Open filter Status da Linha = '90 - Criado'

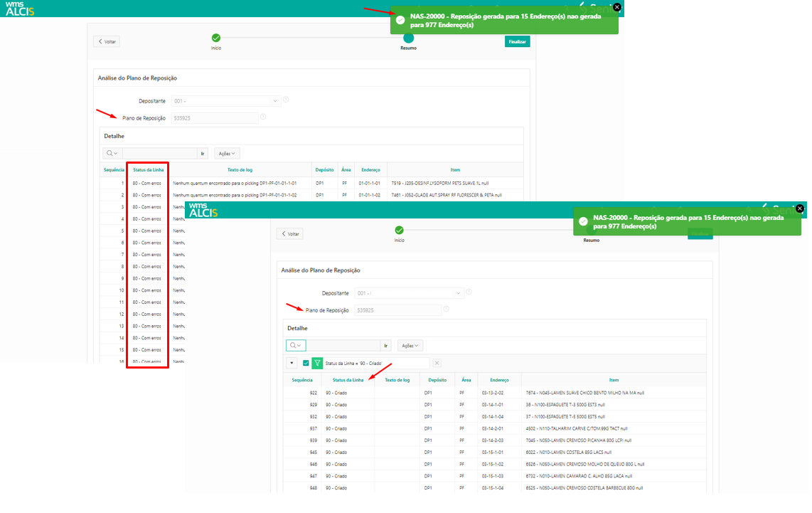[353, 364]
